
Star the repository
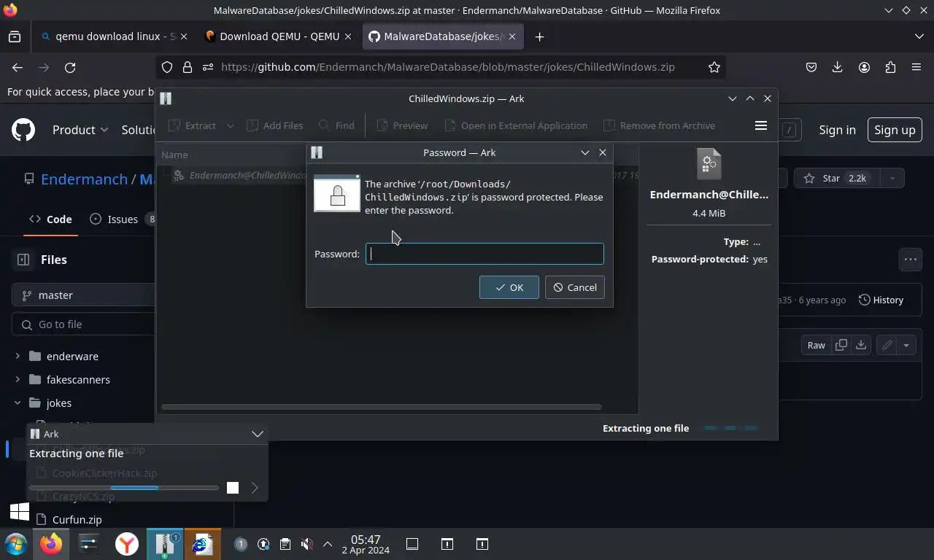836,178
